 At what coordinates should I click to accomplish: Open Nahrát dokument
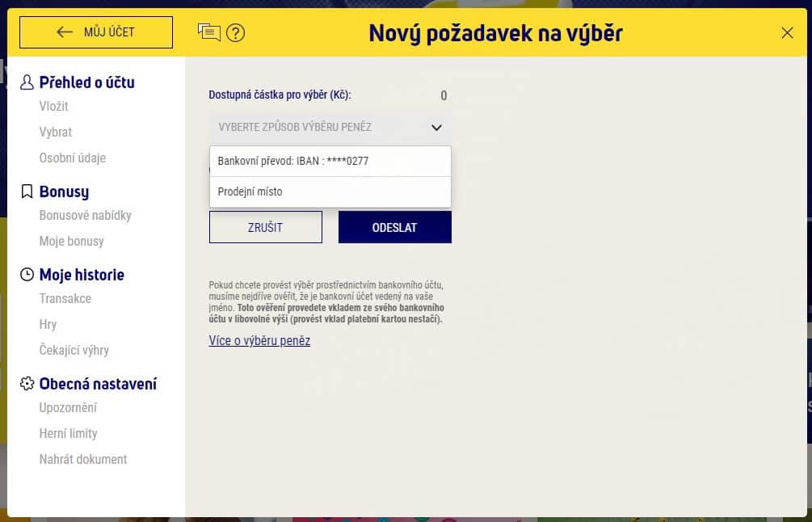(83, 460)
